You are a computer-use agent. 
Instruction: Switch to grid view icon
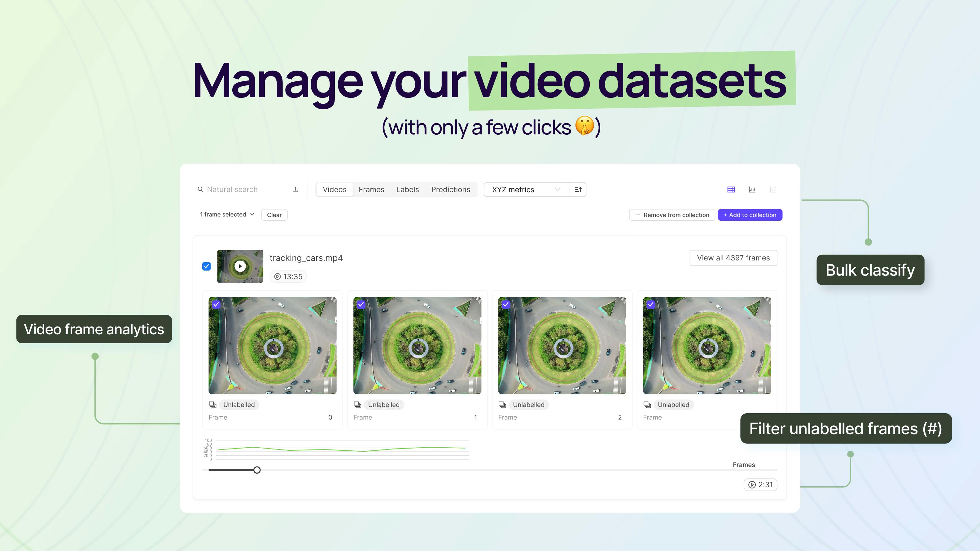731,189
